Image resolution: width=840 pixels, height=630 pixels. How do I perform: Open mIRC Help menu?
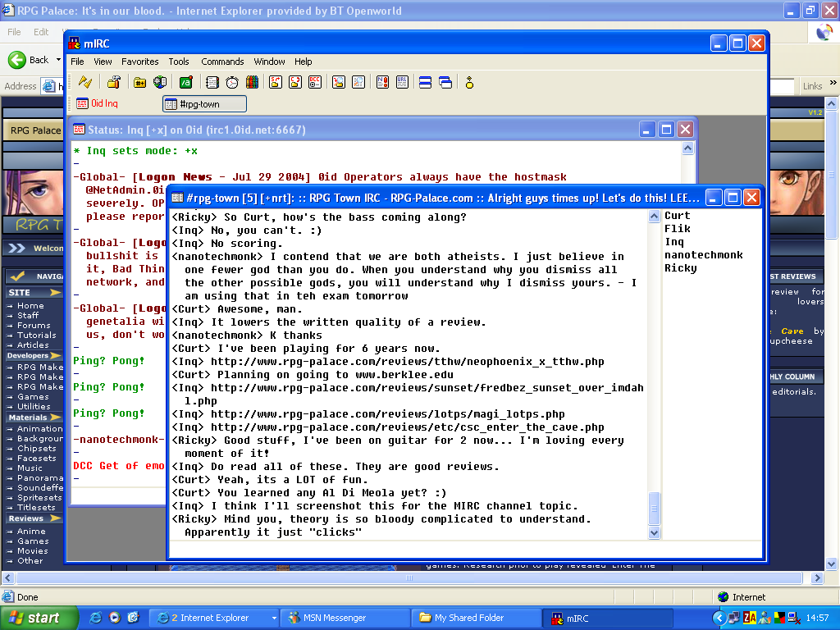[x=304, y=62]
